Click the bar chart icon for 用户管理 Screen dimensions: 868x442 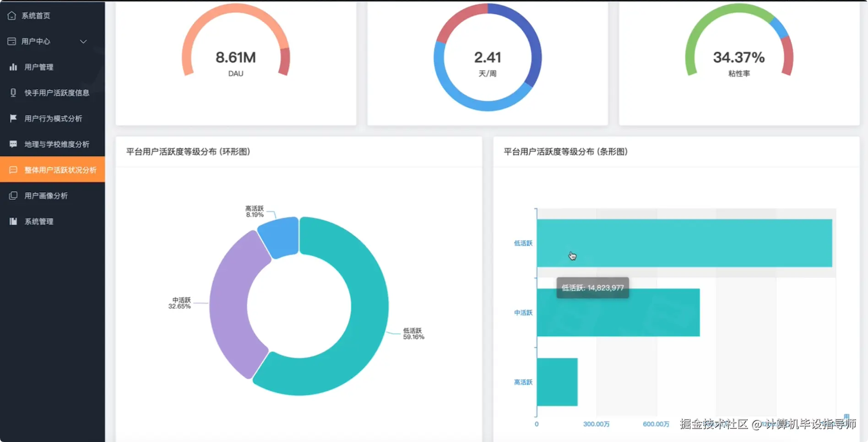(x=13, y=67)
